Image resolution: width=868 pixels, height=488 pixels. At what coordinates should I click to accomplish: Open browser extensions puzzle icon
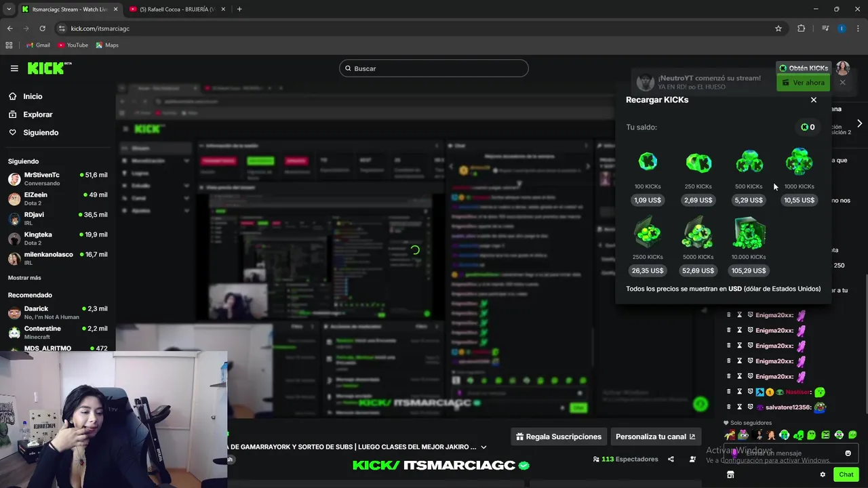pos(802,28)
